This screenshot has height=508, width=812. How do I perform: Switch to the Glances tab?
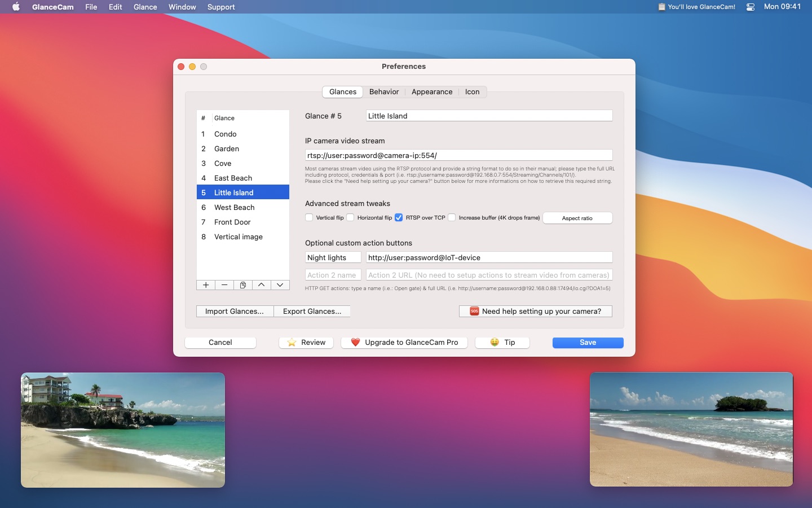pyautogui.click(x=343, y=92)
